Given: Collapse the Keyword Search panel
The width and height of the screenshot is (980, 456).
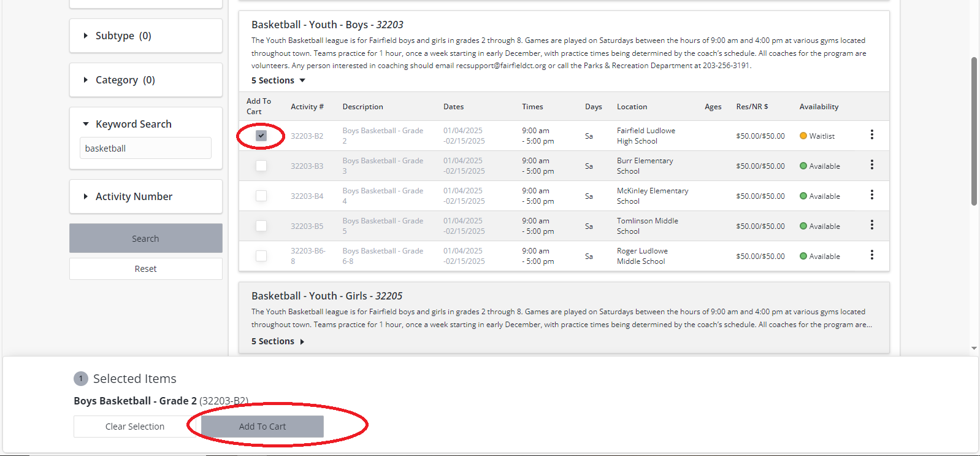Looking at the screenshot, I should [86, 124].
